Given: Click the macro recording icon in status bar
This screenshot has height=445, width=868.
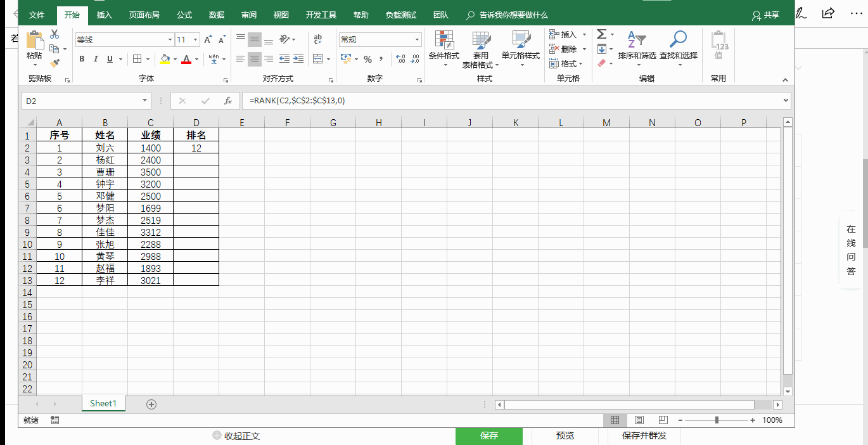Looking at the screenshot, I should (x=55, y=420).
